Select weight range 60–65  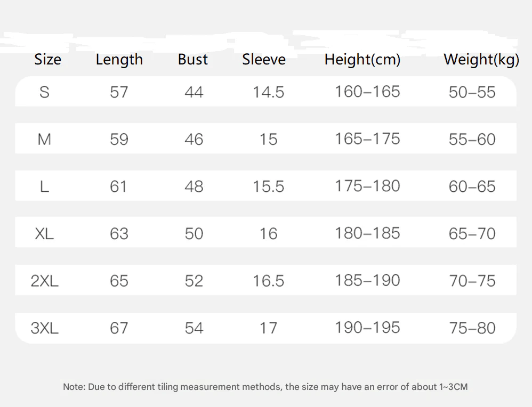472,186
